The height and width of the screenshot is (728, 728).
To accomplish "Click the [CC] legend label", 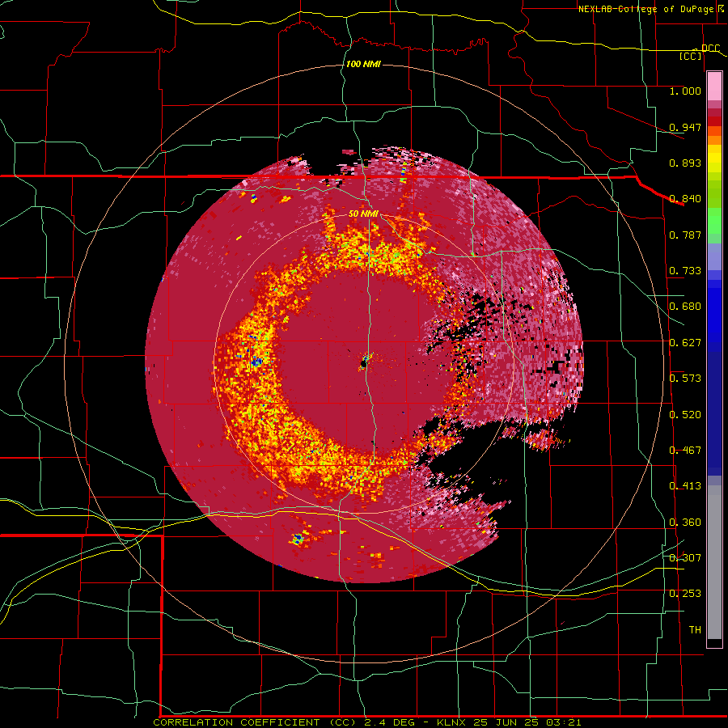I will click(691, 56).
